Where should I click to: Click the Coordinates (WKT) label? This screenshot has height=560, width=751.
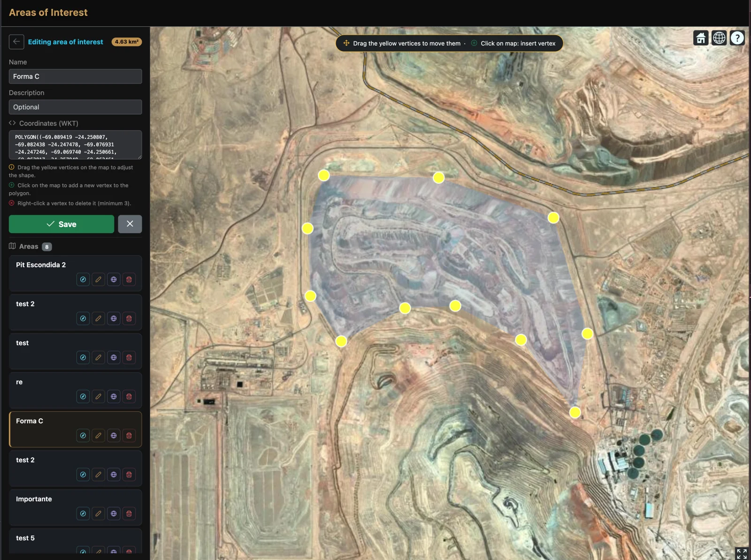point(48,123)
